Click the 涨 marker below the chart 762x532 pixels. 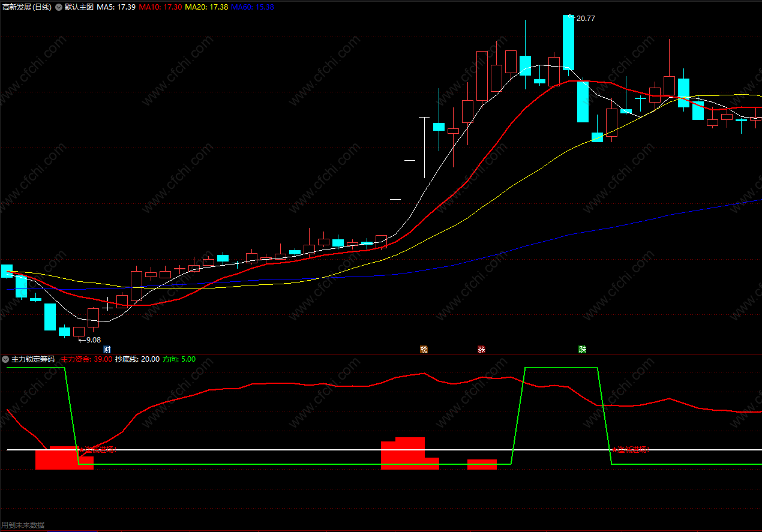[481, 349]
